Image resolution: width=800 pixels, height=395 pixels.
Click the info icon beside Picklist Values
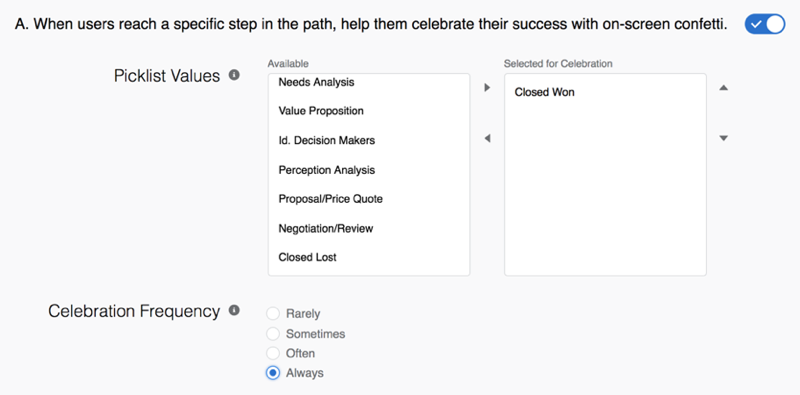(x=234, y=76)
